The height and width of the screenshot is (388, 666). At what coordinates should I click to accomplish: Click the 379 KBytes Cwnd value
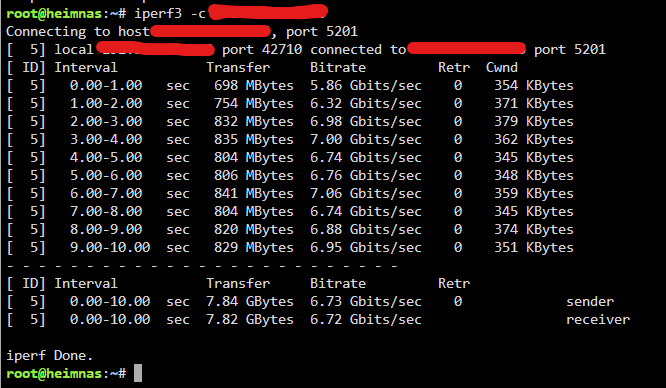[x=533, y=122]
